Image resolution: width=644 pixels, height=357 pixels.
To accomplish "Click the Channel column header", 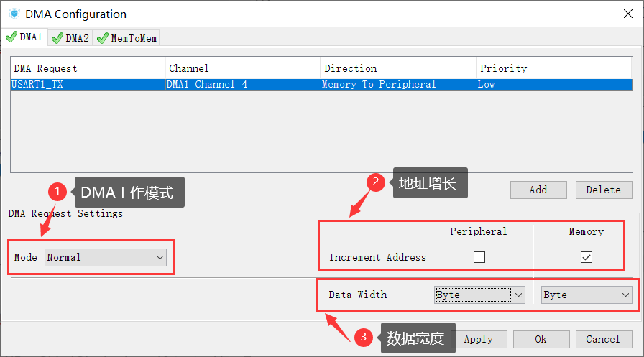I will tap(243, 68).
